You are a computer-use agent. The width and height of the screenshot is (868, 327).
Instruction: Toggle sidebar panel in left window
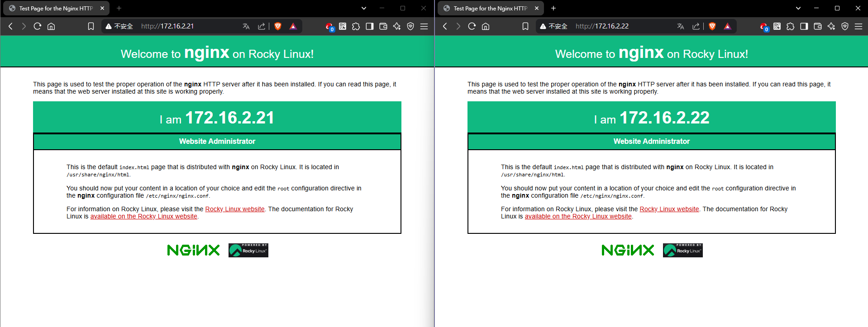(370, 26)
